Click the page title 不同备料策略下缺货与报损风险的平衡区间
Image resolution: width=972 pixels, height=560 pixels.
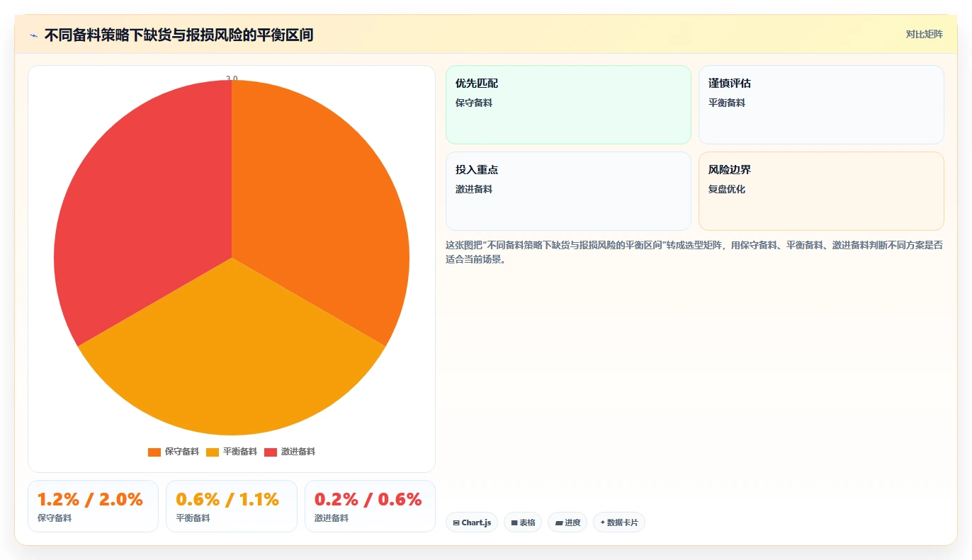click(x=179, y=35)
